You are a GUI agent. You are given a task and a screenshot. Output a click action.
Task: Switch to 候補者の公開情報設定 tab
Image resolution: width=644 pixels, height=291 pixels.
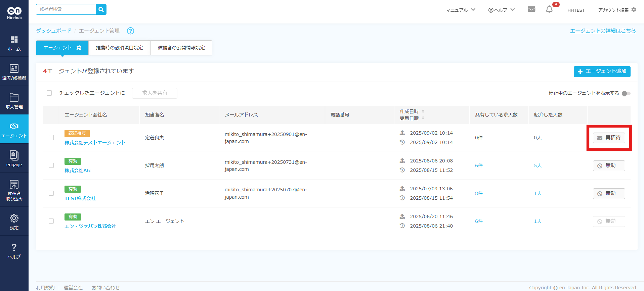click(181, 48)
